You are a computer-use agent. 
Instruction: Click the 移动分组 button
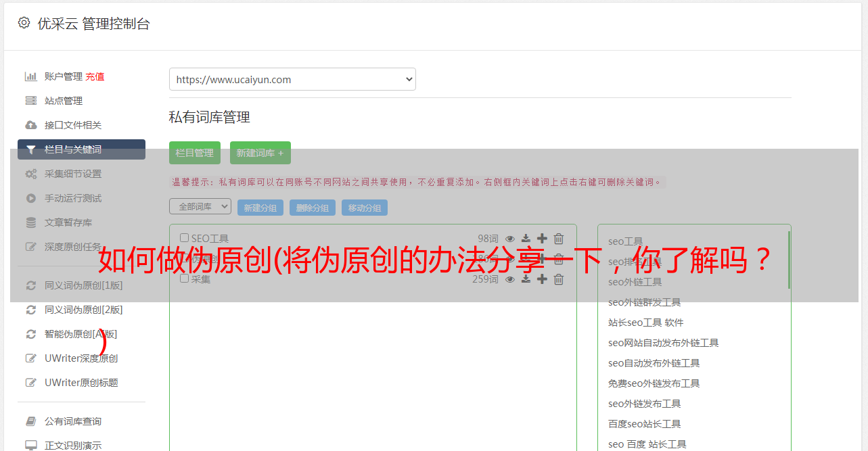[x=365, y=208]
